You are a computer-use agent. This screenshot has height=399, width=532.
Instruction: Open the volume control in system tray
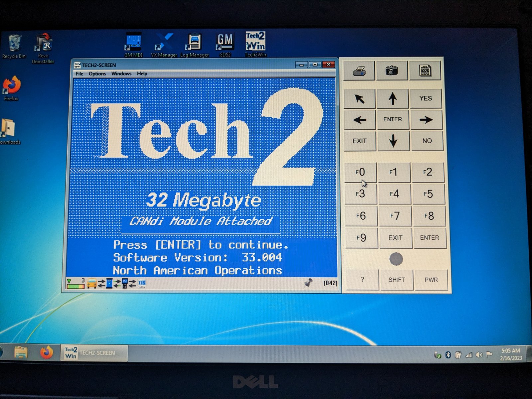(x=479, y=355)
